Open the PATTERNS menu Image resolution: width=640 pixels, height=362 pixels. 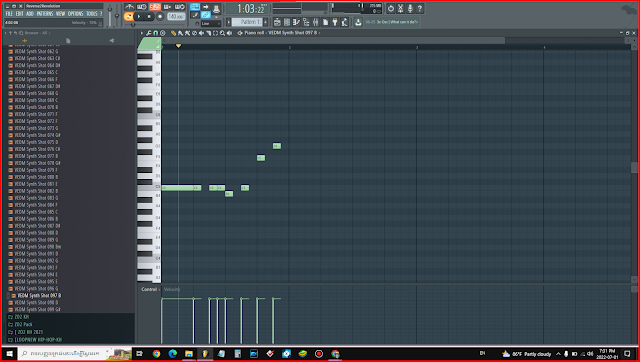[45, 14]
